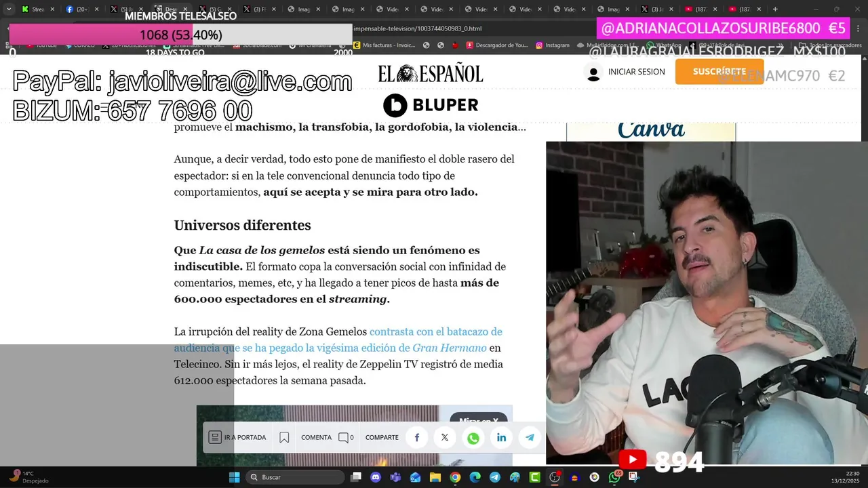Image resolution: width=868 pixels, height=488 pixels.
Task: Click the 'Universos diferentes' heading
Action: [x=242, y=225]
